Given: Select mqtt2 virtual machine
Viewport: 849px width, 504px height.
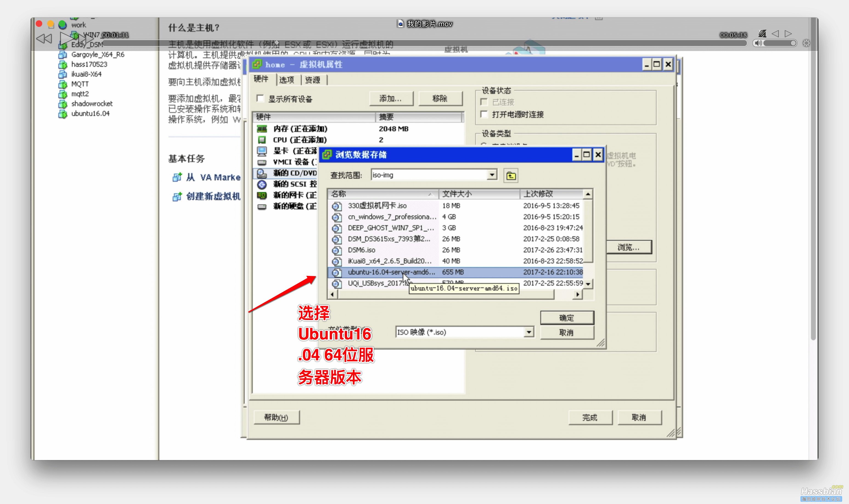Looking at the screenshot, I should point(80,94).
